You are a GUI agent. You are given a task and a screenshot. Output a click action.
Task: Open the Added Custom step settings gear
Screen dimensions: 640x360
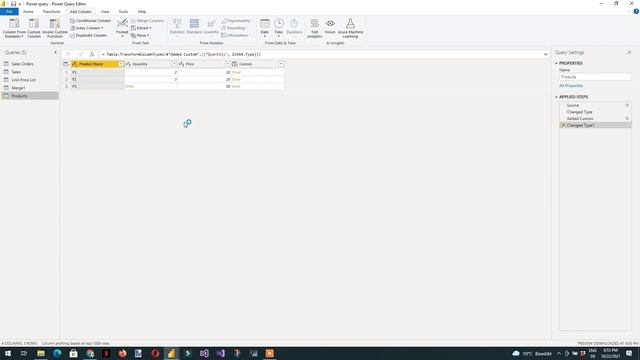(627, 118)
